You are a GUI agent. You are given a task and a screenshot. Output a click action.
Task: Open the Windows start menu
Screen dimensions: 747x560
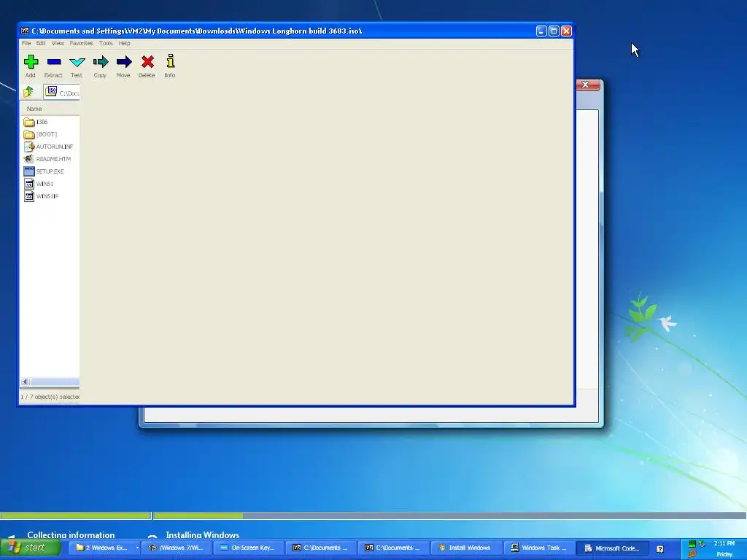(31, 548)
